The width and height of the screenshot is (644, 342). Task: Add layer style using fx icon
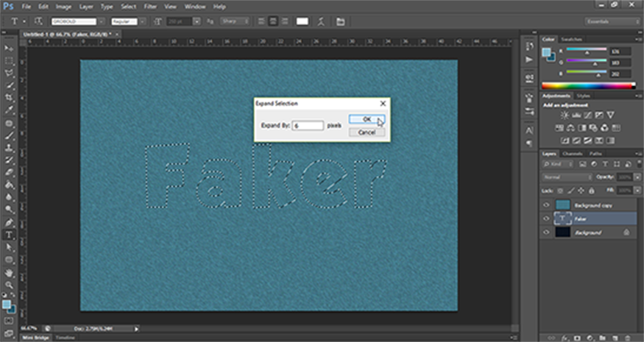565,338
